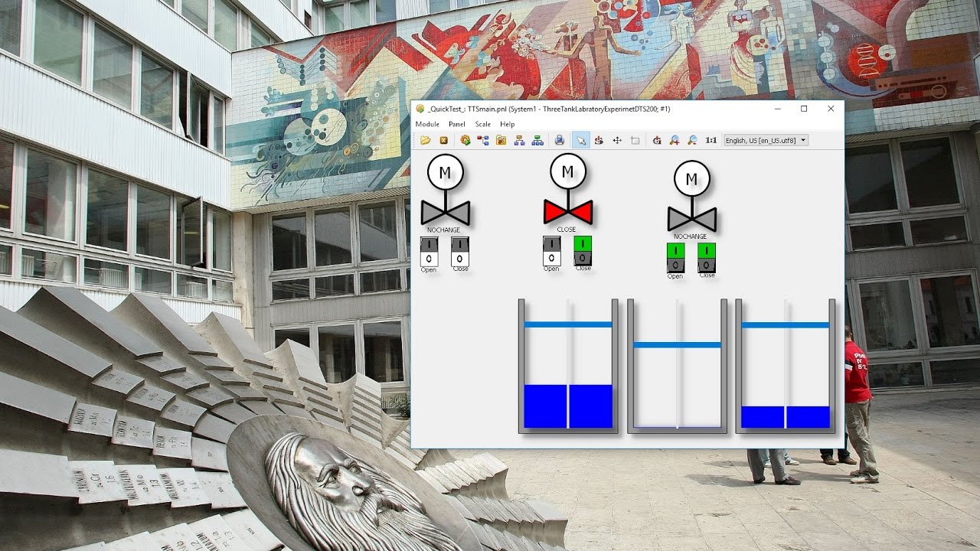This screenshot has width=980, height=551.
Task: Zoom out with the magnifier minus icon
Action: (692, 140)
